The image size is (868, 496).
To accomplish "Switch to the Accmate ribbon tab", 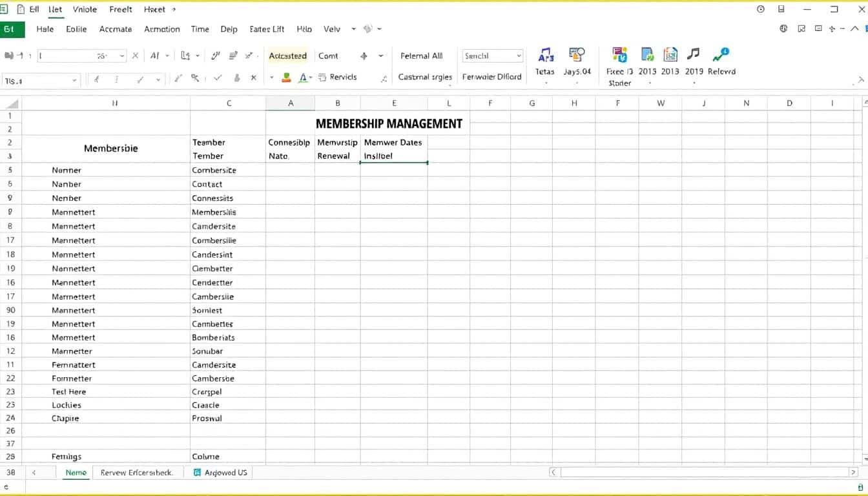I will 116,29.
